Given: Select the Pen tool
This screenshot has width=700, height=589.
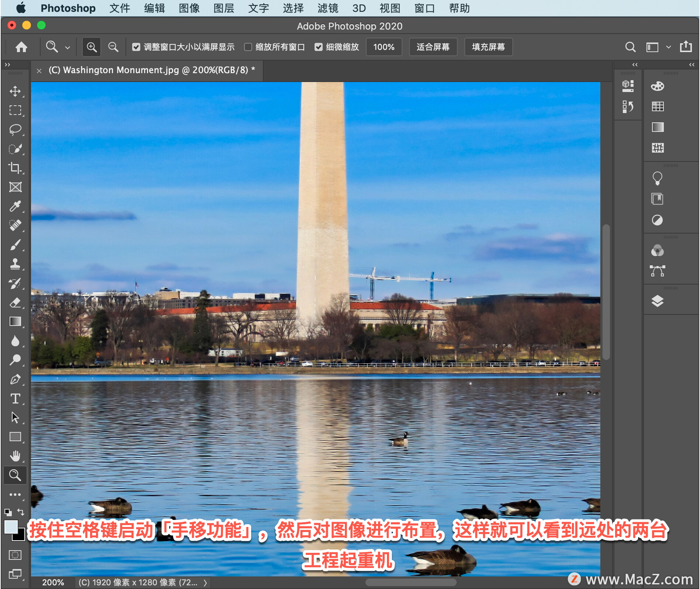Looking at the screenshot, I should (x=15, y=379).
